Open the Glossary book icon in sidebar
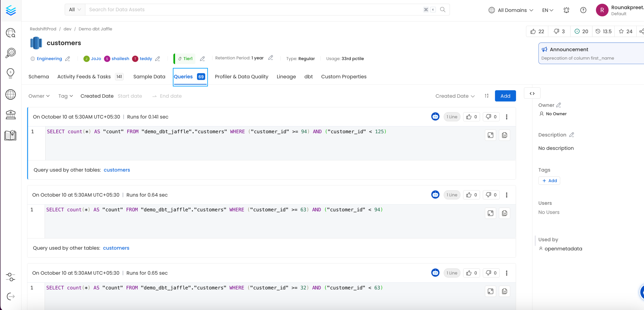Image resolution: width=644 pixels, height=310 pixels. pyautogui.click(x=11, y=135)
